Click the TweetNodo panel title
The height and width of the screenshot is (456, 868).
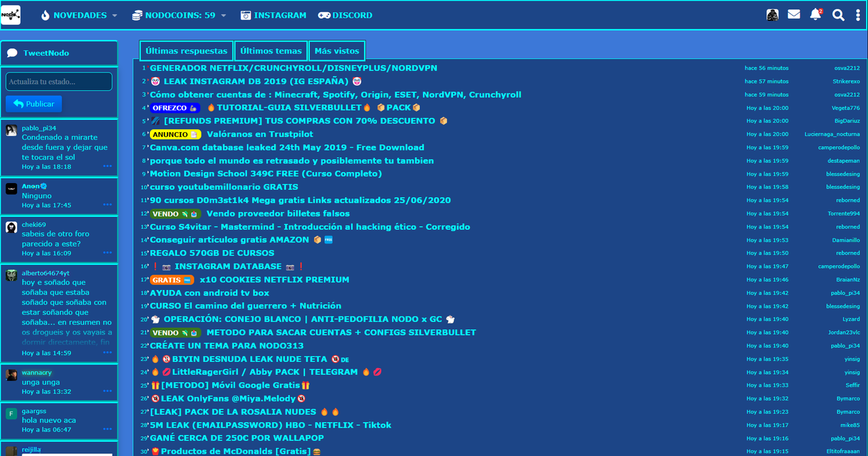click(x=46, y=53)
